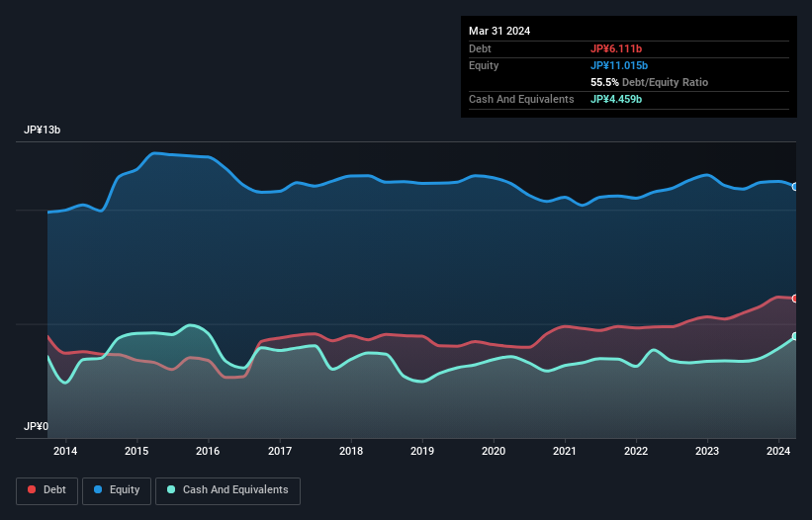Click the JP¥11.015b equity value
This screenshot has height=520, width=812.
(619, 65)
